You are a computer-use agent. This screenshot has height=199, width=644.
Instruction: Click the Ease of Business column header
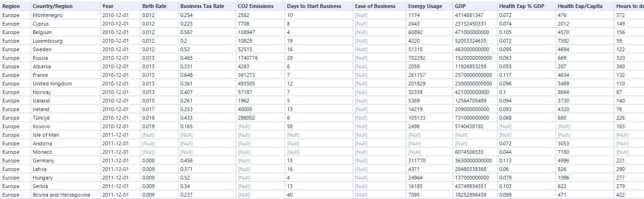click(x=380, y=6)
